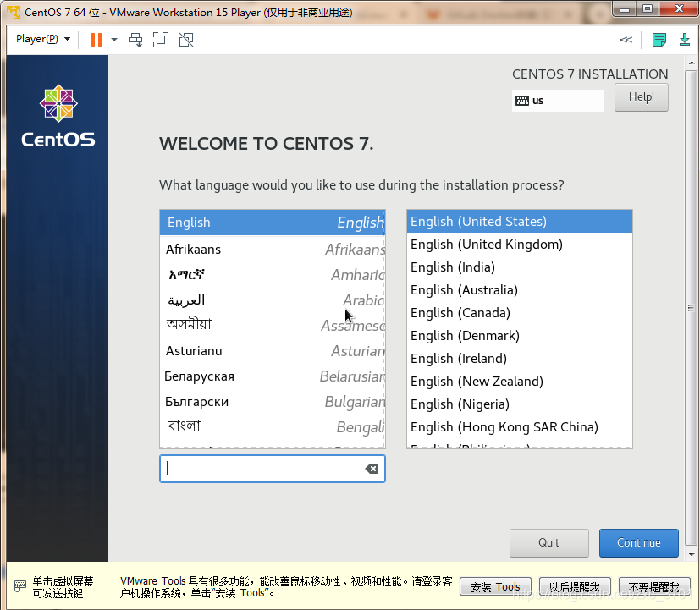Click the green download arrow icon

(x=685, y=40)
